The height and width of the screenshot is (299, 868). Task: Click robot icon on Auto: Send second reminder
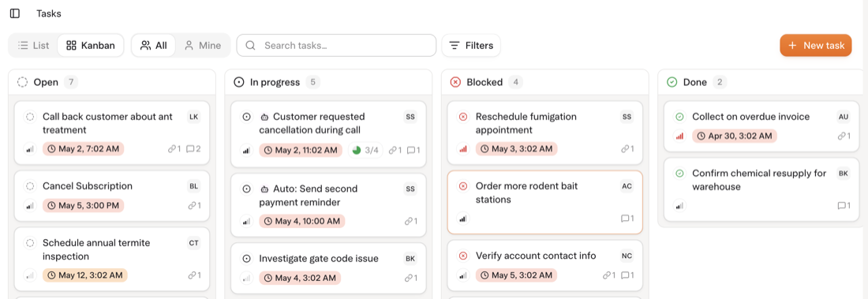coord(264,189)
